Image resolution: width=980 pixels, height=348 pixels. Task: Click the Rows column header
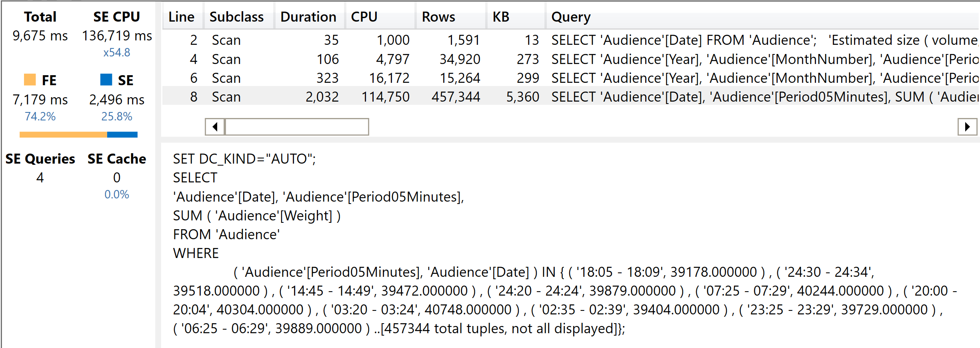(438, 17)
